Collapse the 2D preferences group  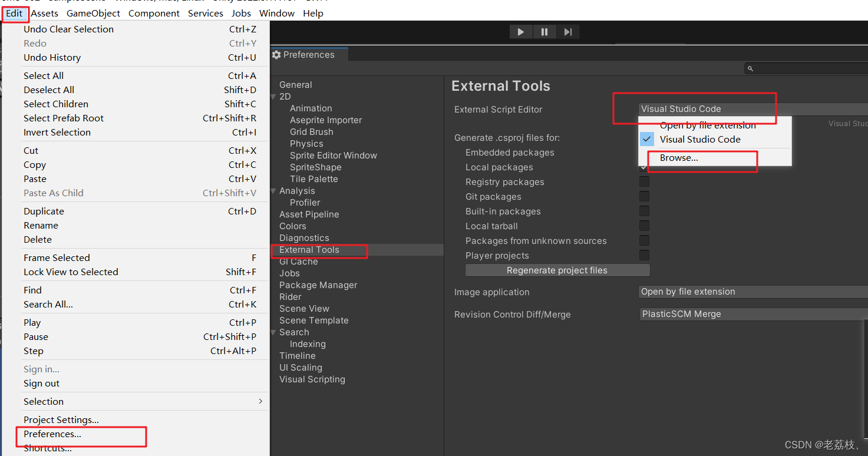[x=273, y=97]
